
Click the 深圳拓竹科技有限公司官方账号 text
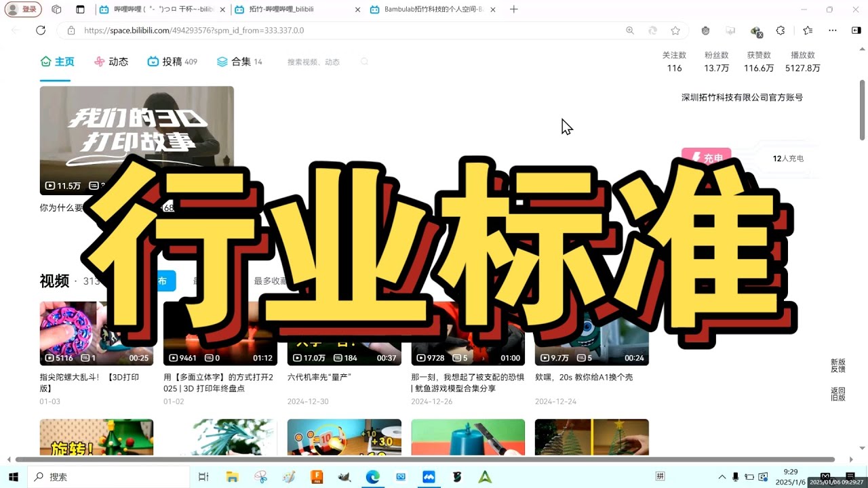[742, 98]
